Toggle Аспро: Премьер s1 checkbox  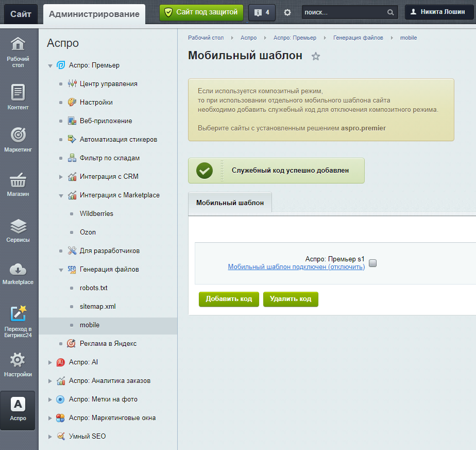coord(373,263)
